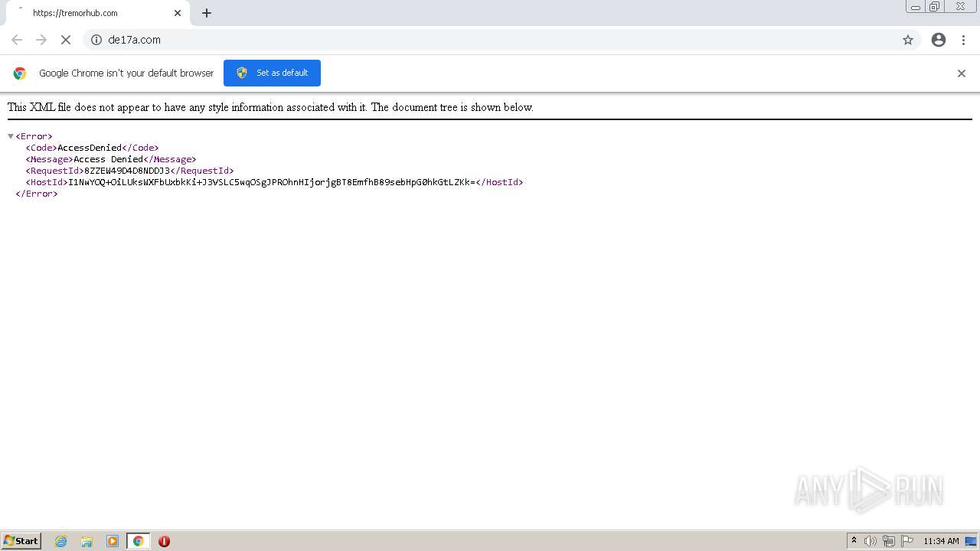Collapse the Error XML element
This screenshot has height=551, width=980.
[10, 135]
